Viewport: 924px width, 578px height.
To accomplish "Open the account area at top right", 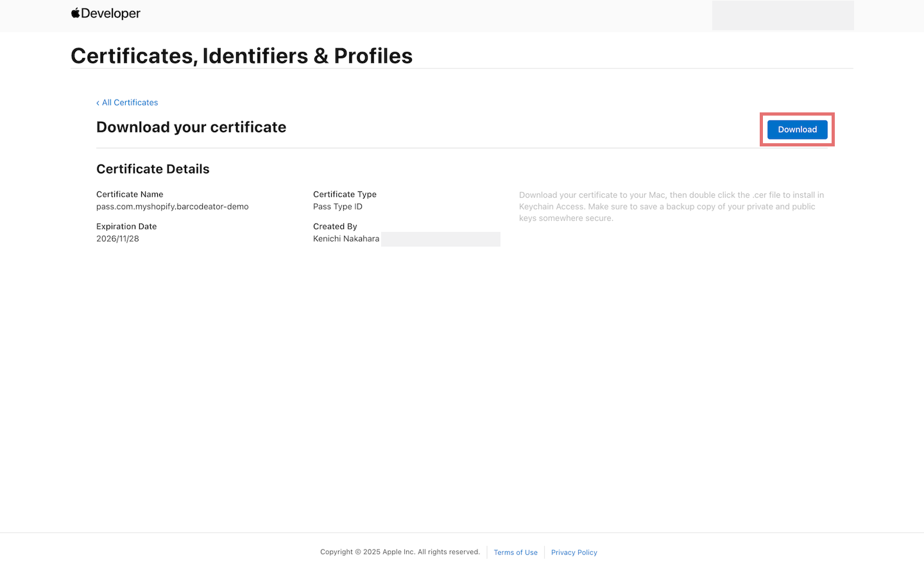I will (x=783, y=15).
